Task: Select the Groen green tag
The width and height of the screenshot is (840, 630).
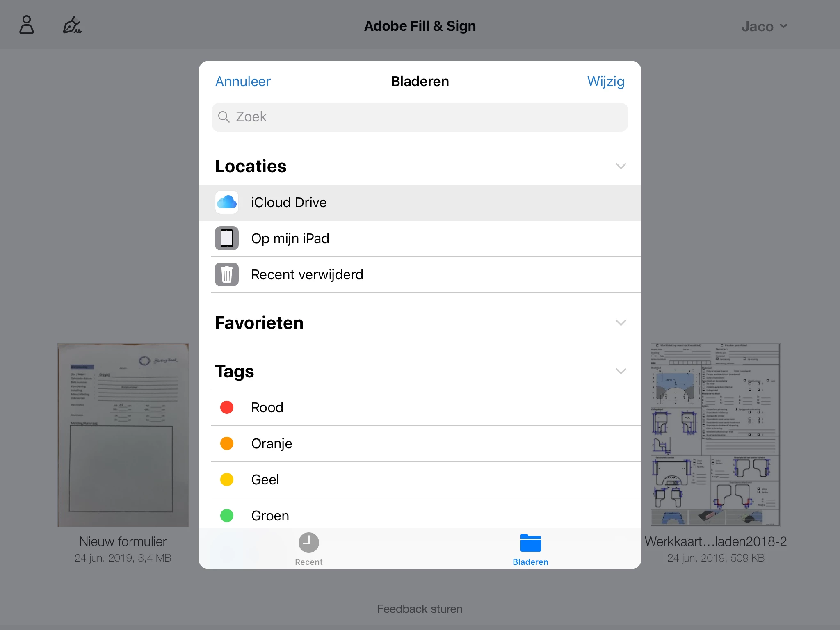Action: (270, 516)
